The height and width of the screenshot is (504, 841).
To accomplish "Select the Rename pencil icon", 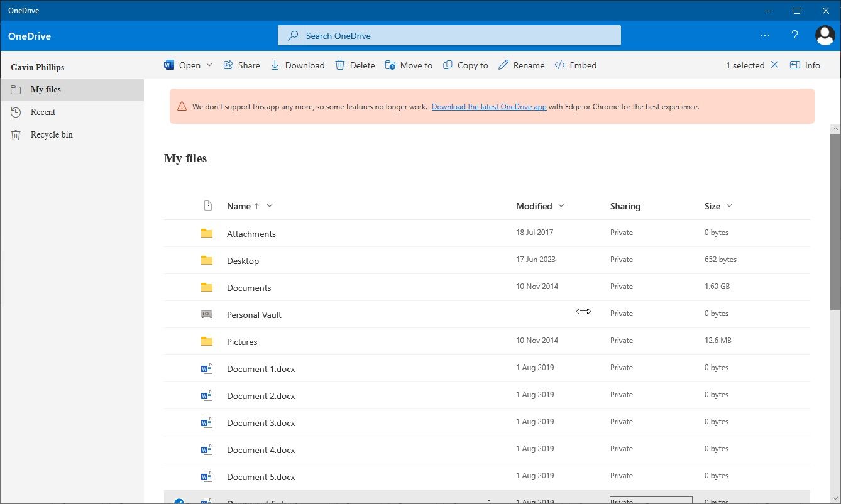I will click(x=502, y=65).
